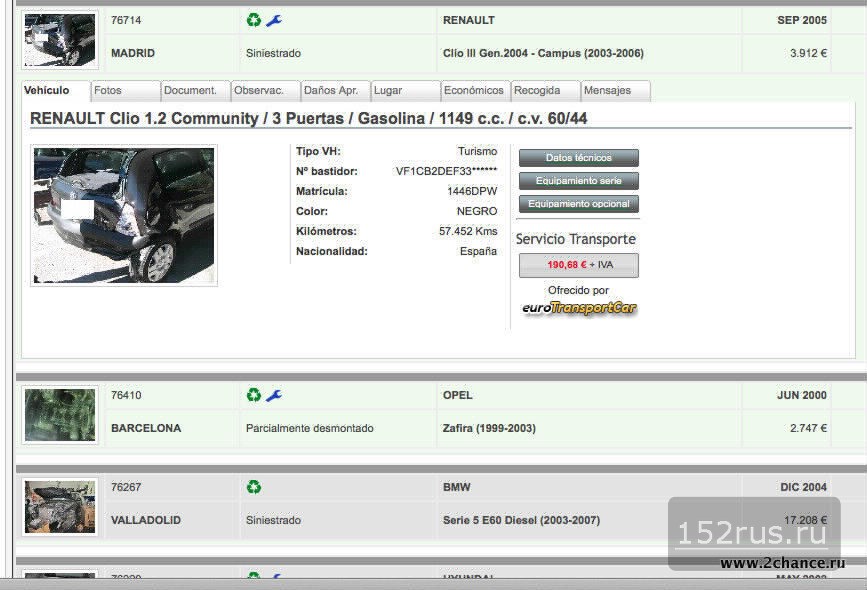Click the lot number 76267
Screen dimensions: 867x590
(126, 487)
